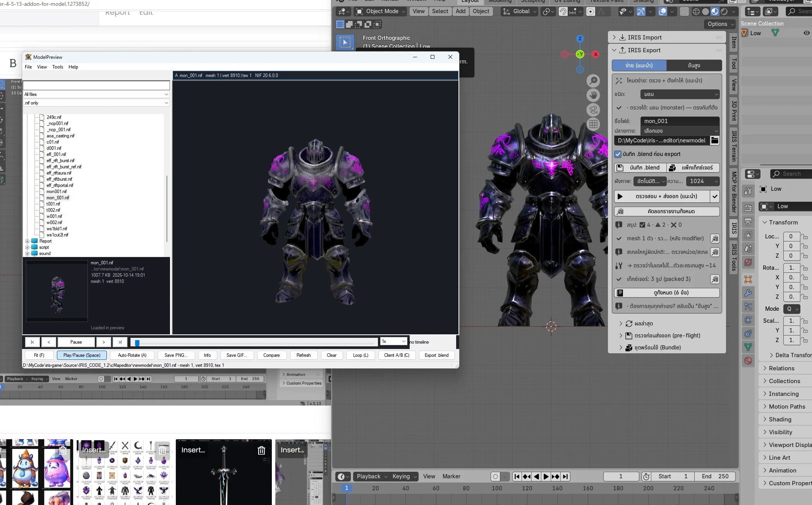Open the .nif only filter dropdown

(96, 103)
